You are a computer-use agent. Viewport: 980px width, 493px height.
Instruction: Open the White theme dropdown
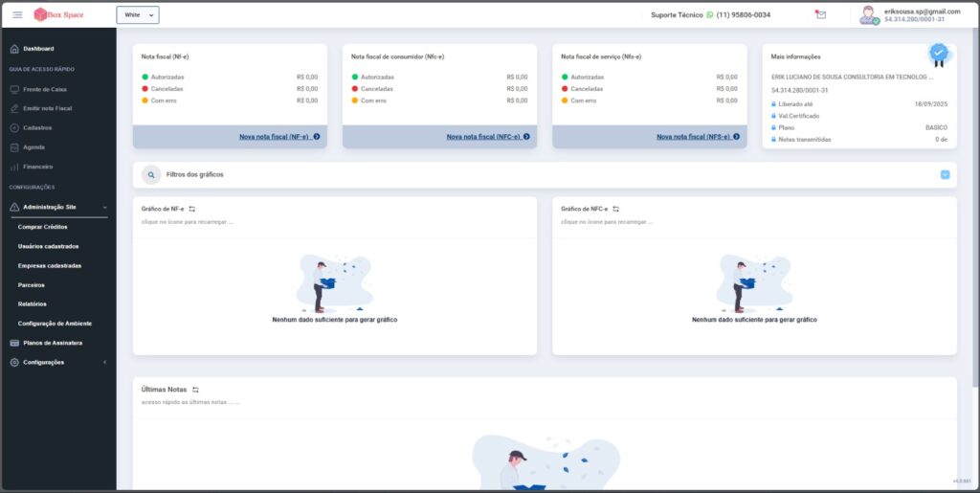(138, 15)
